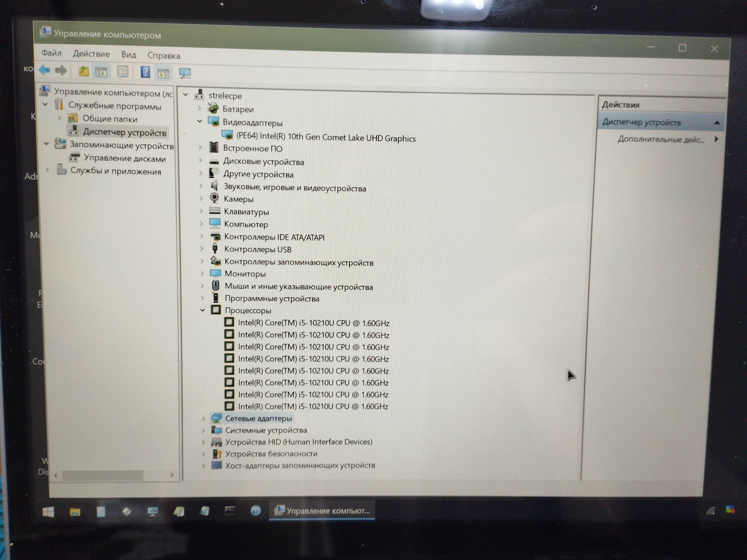Expand Службы и приложения in left tree
This screenshot has height=560, width=747.
[47, 170]
